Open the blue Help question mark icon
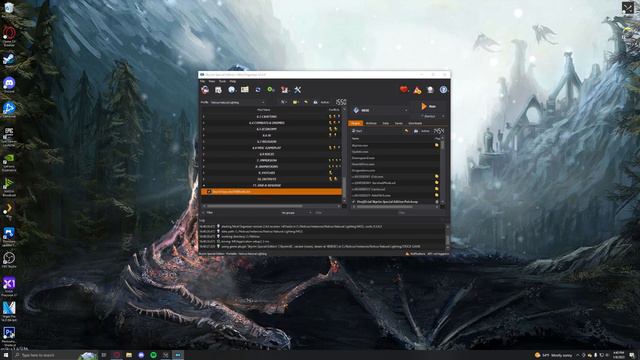640x360 pixels. click(443, 90)
